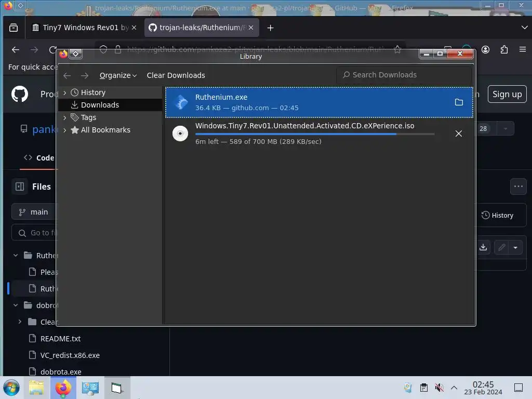
Task: Switch to trojan-leaks/Ruthenium tab
Action: coord(202,28)
